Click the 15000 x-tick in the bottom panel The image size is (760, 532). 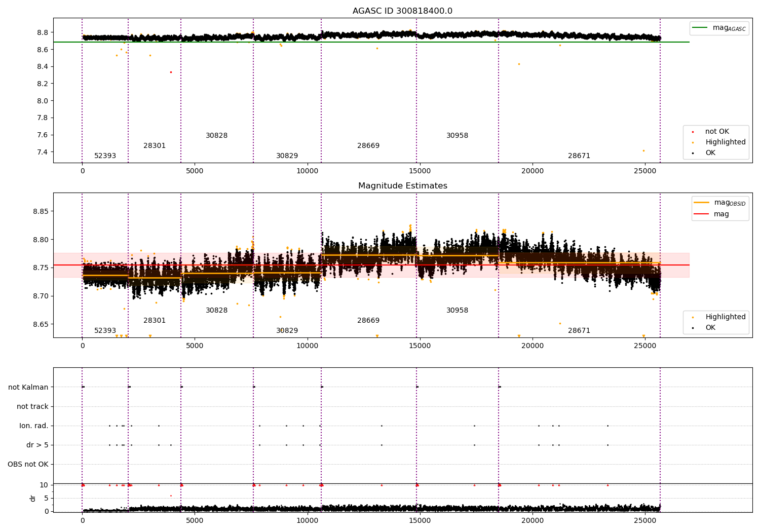[x=420, y=520]
